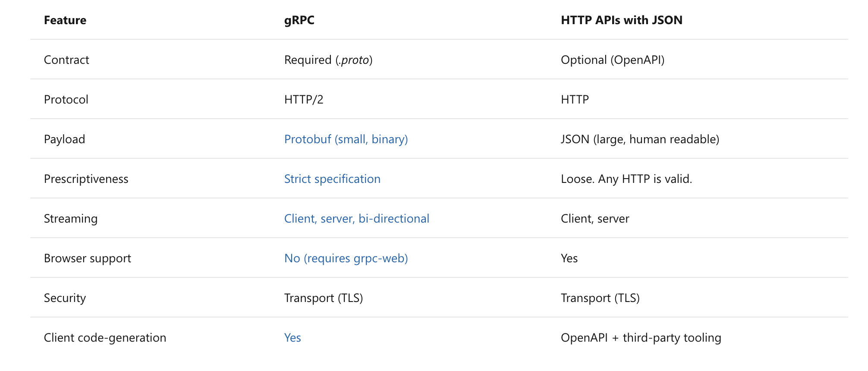Click the 'Loose. Any HTTP is valid.' cell
This screenshot has height=371, width=868.
pos(626,179)
